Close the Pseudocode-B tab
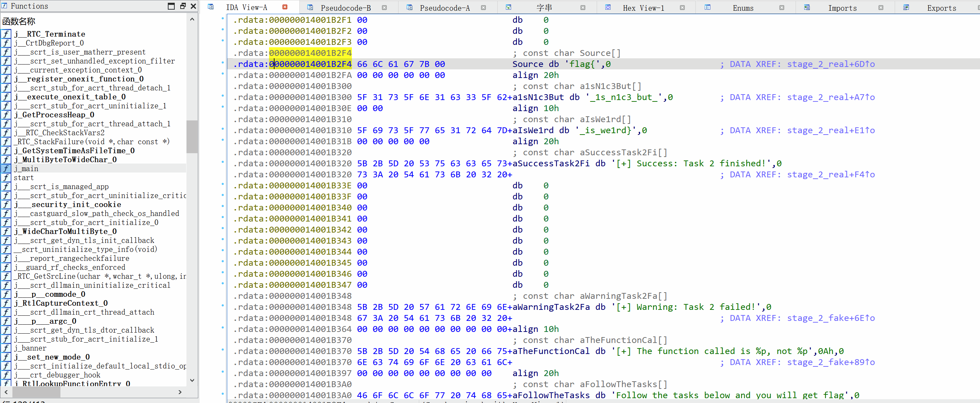Viewport: 980px width, 403px height. pyautogui.click(x=384, y=8)
